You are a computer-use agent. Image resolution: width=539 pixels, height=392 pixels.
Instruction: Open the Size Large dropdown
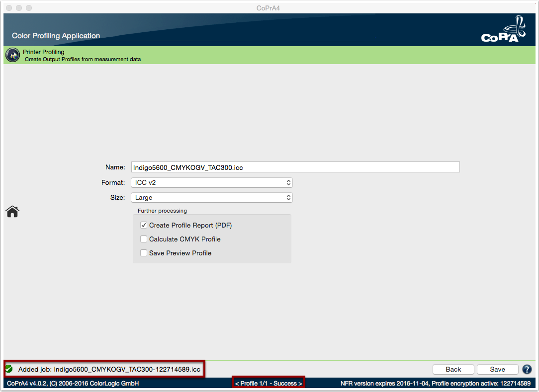pos(212,198)
